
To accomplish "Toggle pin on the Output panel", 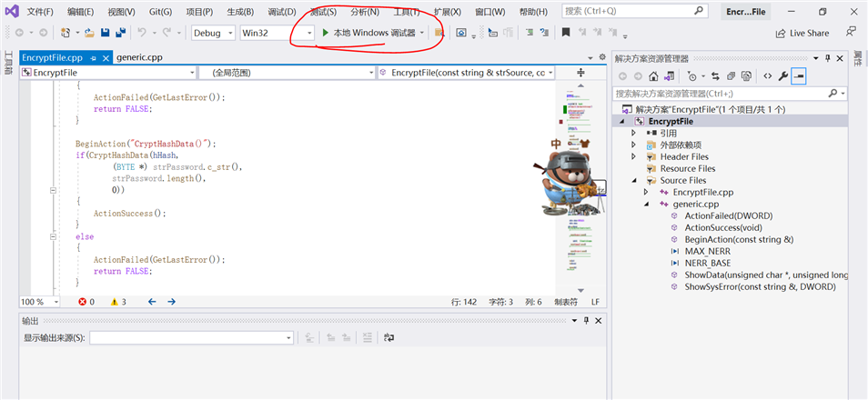I will point(586,321).
